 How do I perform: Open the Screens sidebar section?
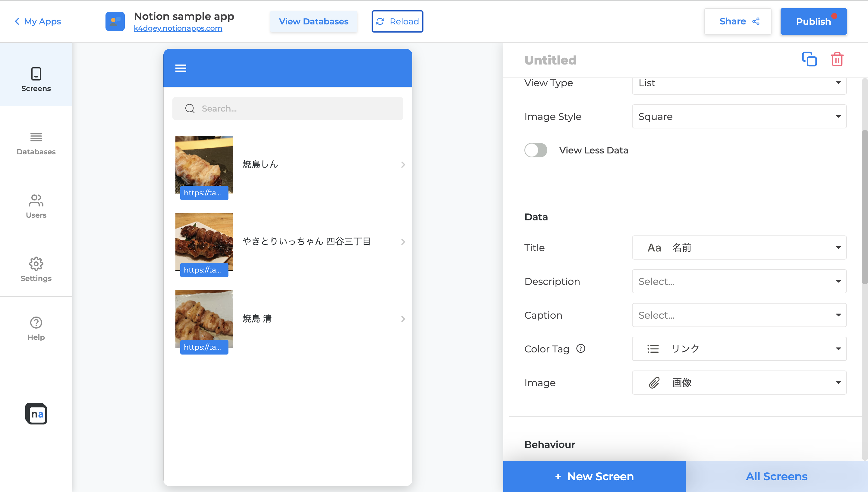pyautogui.click(x=36, y=79)
